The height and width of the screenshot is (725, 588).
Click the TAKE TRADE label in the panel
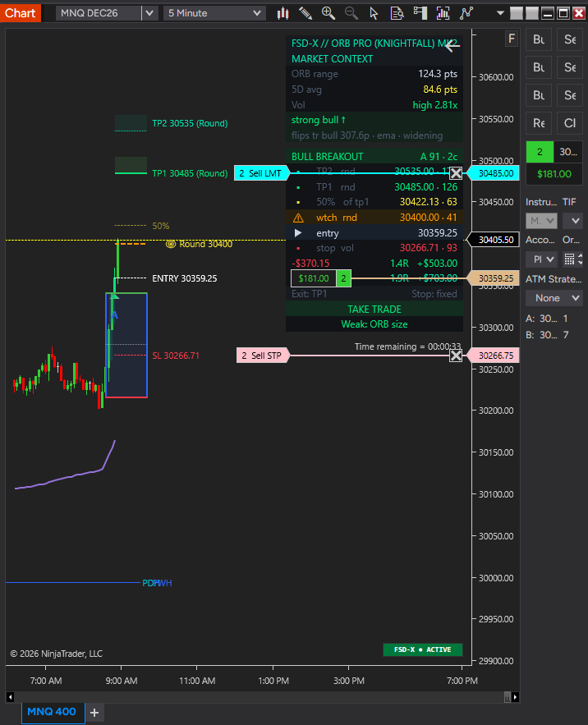coord(374,310)
